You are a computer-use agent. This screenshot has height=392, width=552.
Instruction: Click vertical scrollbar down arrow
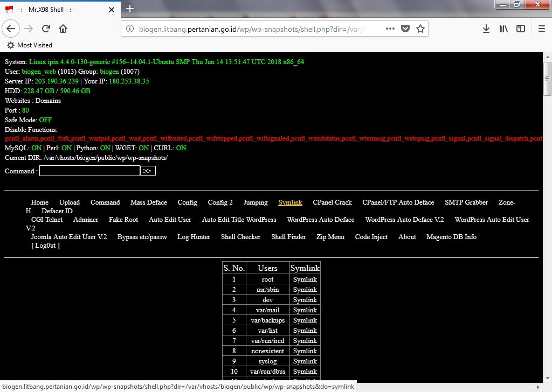coord(548,379)
